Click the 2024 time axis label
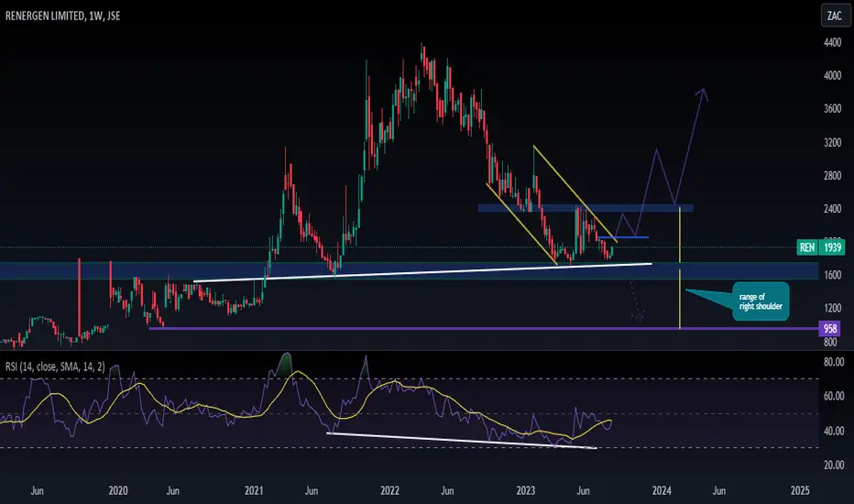This screenshot has width=854, height=504. pyautogui.click(x=662, y=490)
